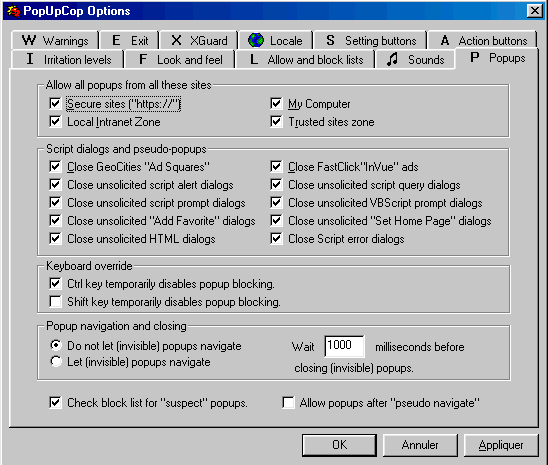Select Let (invisible) popups navigate option
Viewport: 548px width, 465px height.
click(x=56, y=362)
